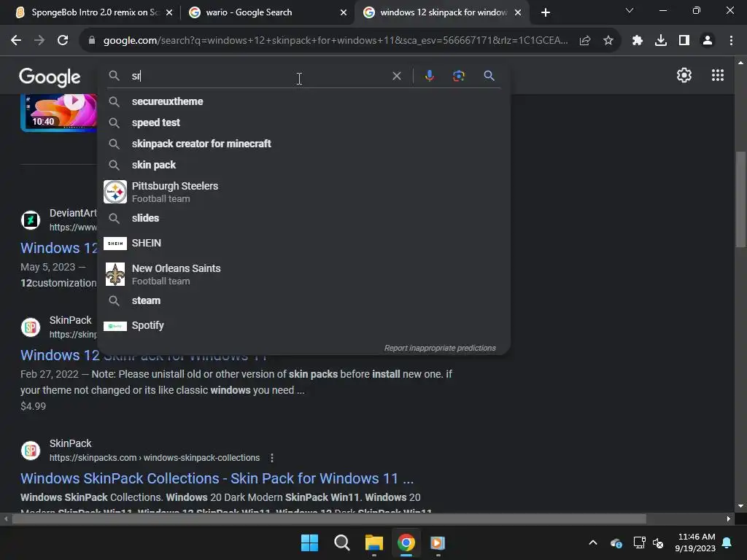Toggle the side panel icon

click(x=684, y=41)
